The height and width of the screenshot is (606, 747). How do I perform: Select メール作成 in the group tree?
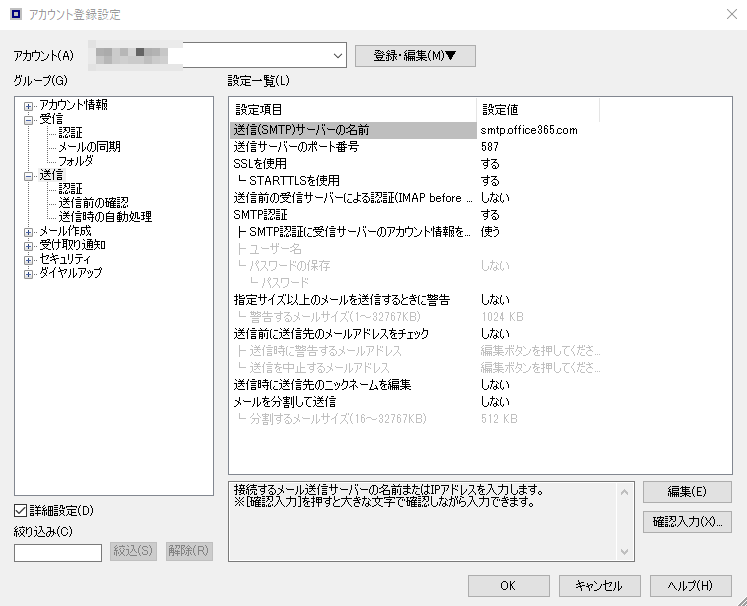click(x=65, y=231)
